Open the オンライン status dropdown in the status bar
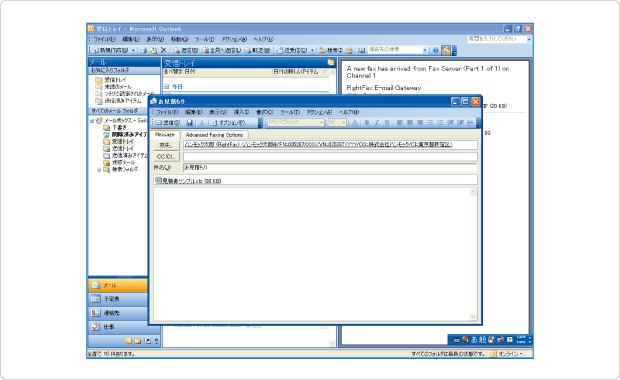The image size is (620, 380). click(510, 354)
